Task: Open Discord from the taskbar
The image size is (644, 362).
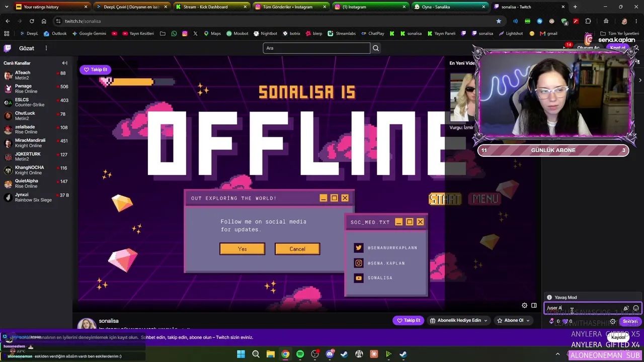Action: (330, 354)
